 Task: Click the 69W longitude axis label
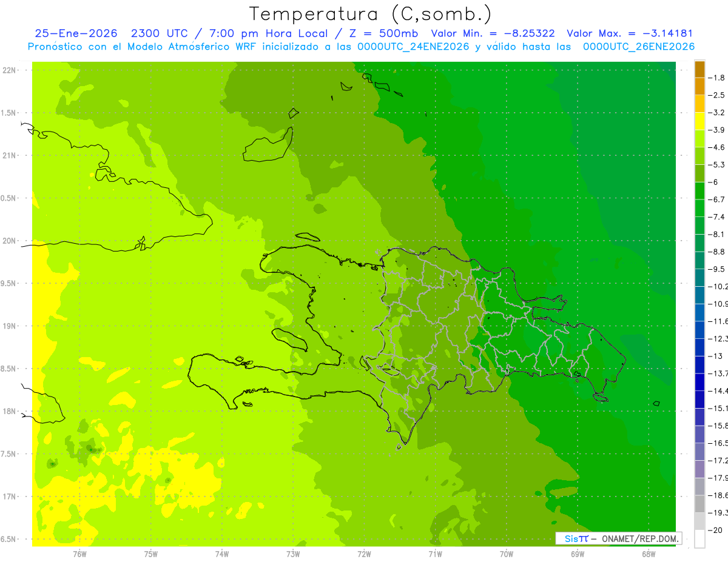pyautogui.click(x=578, y=554)
